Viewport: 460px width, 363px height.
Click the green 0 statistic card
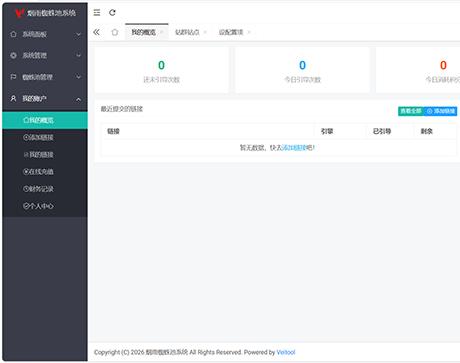(162, 70)
